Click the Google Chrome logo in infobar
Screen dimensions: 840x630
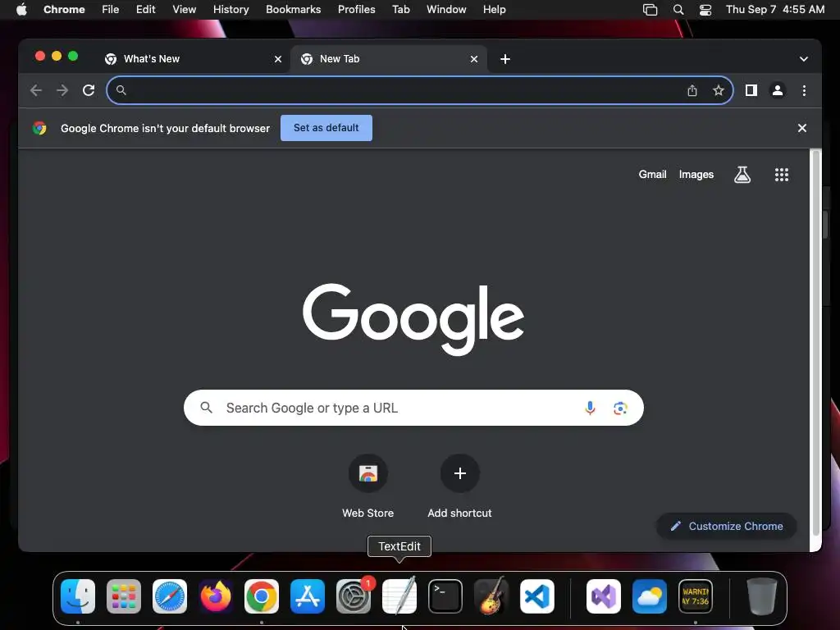click(x=39, y=128)
